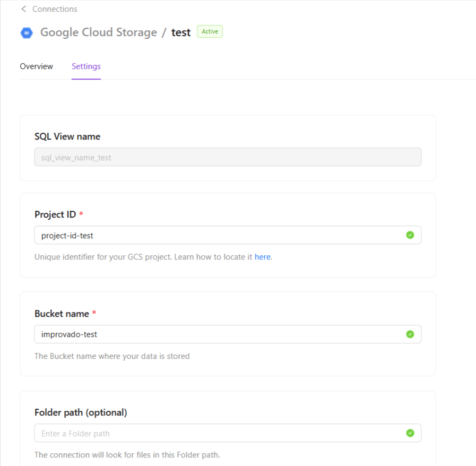The image size is (476, 466).
Task: Go back via the Connections link
Action: click(x=55, y=9)
